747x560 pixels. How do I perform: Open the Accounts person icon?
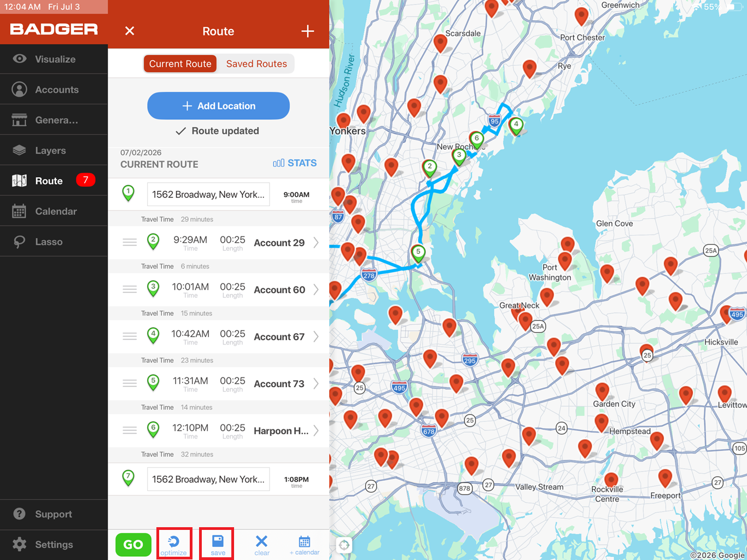click(20, 90)
